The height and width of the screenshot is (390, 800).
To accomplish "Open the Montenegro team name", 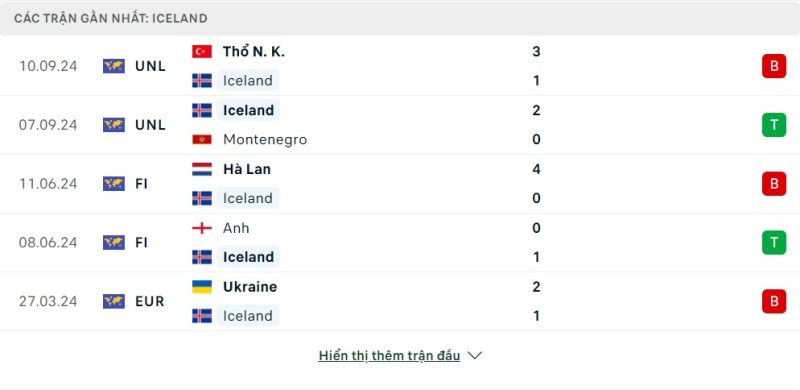I will pos(265,139).
